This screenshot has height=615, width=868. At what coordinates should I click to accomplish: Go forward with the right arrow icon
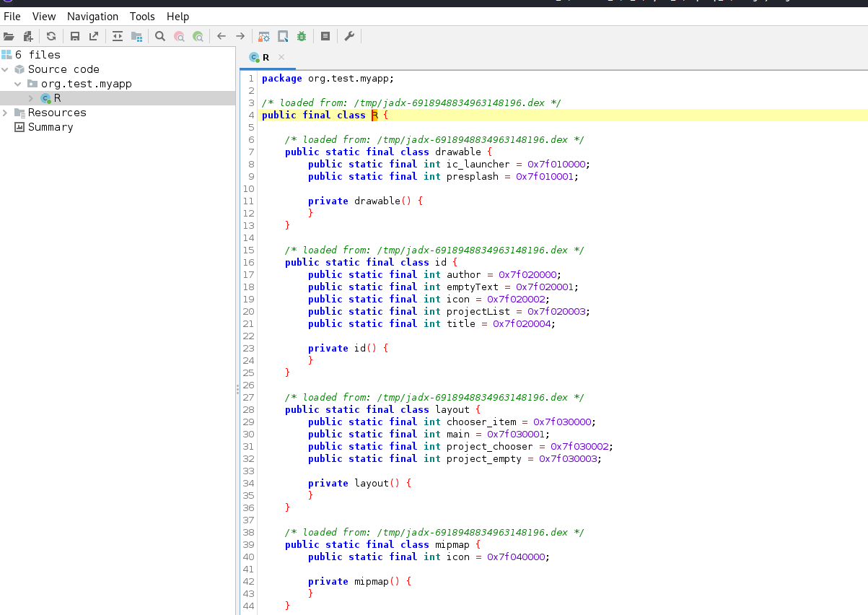coord(240,36)
